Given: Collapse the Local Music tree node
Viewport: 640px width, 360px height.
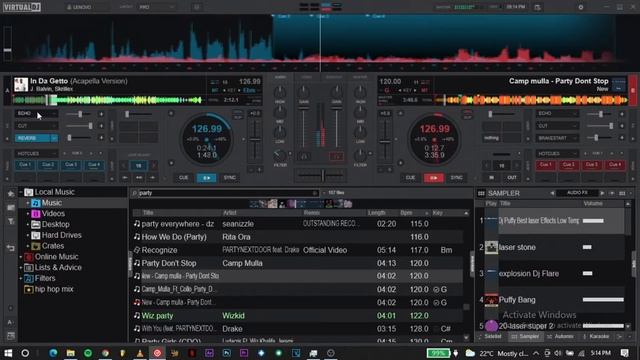Looking at the screenshot, I should point(21,192).
